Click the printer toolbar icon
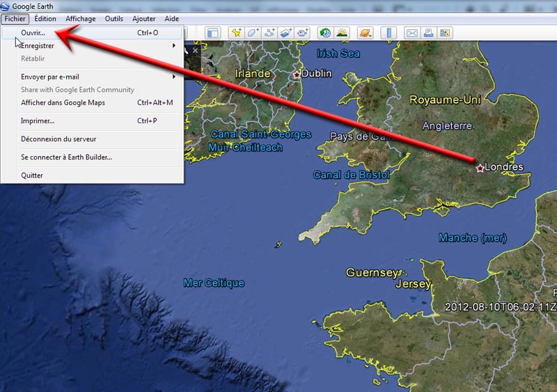The width and height of the screenshot is (557, 392). tap(428, 33)
